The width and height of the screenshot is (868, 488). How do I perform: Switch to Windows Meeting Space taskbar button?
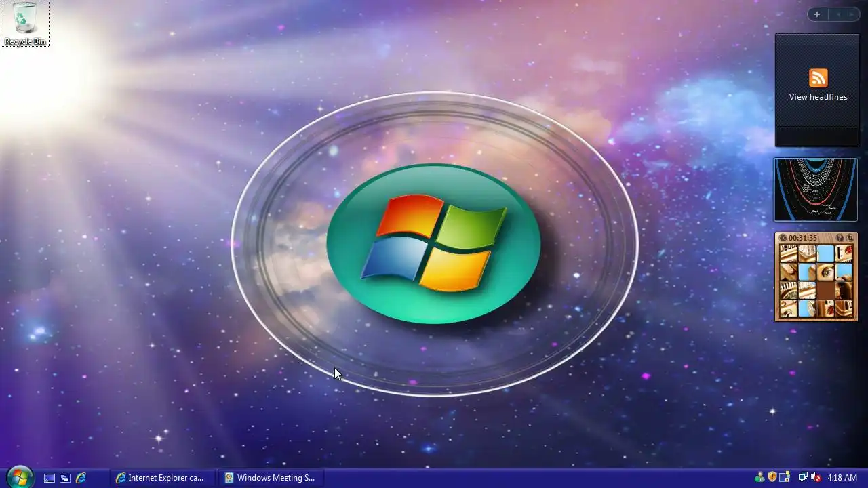(272, 478)
